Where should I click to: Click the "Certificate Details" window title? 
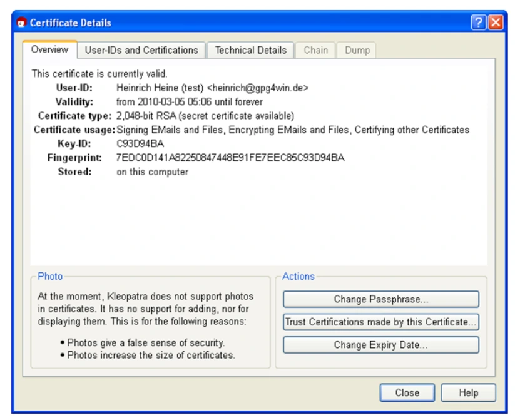tap(71, 23)
